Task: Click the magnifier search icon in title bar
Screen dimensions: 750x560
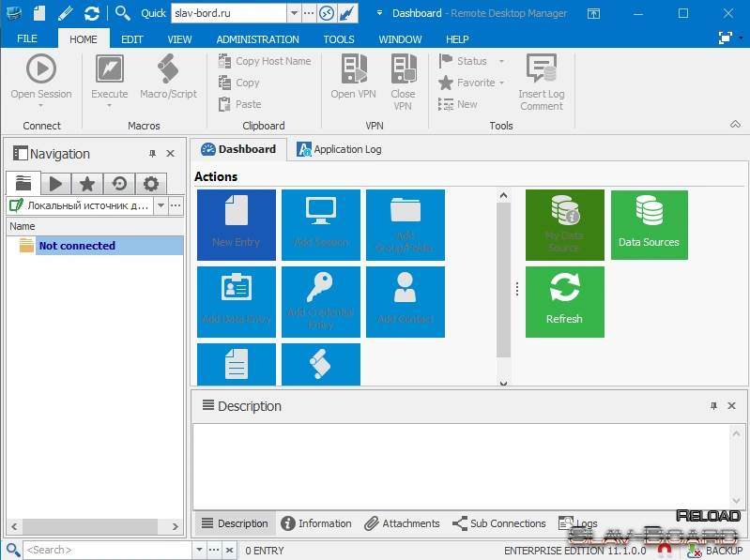Action: (123, 13)
